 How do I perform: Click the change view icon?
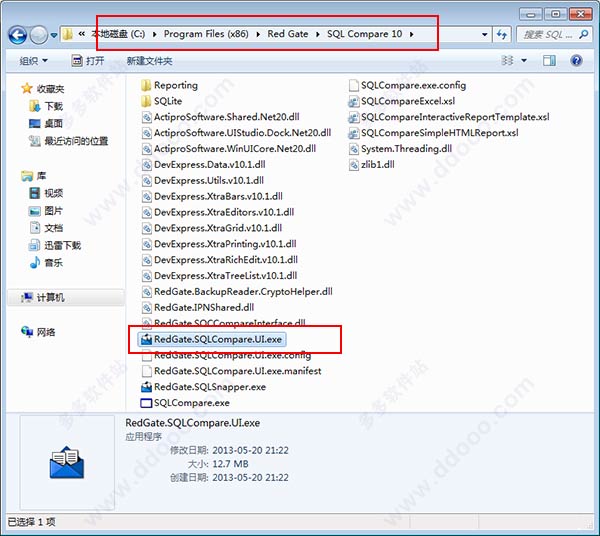tap(507, 60)
